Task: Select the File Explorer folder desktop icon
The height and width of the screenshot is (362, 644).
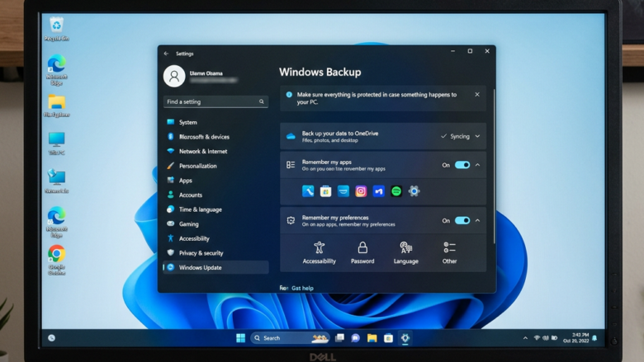Action: pyautogui.click(x=56, y=106)
